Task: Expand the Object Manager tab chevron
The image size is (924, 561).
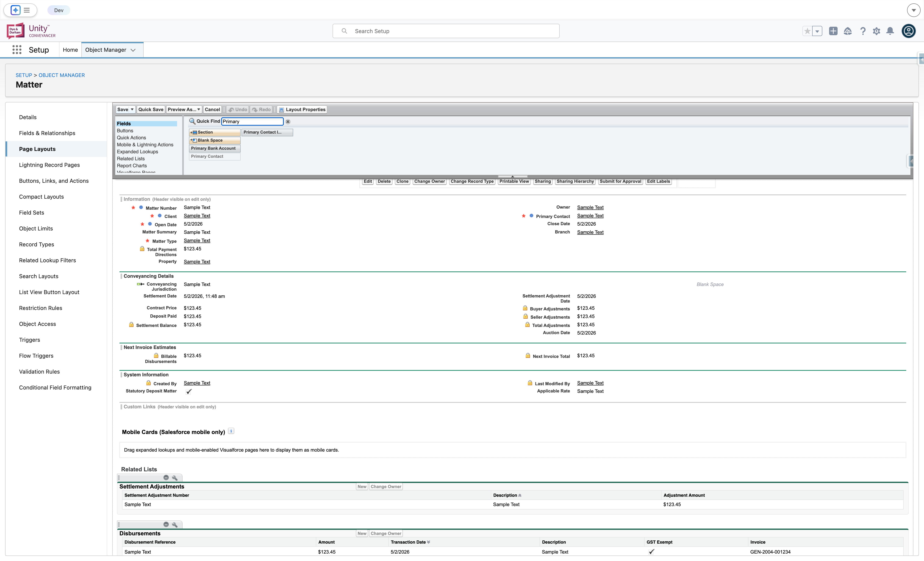Action: pyautogui.click(x=133, y=50)
